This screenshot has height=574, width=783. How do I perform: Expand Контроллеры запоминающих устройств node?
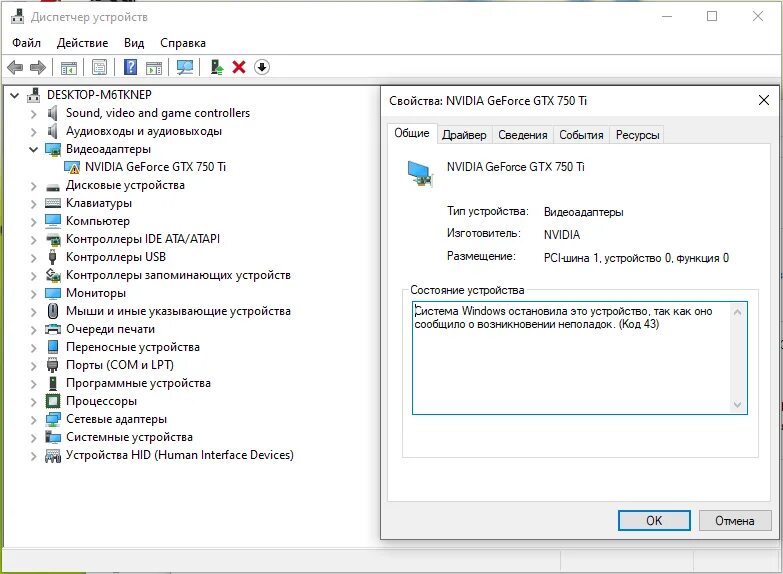point(33,276)
